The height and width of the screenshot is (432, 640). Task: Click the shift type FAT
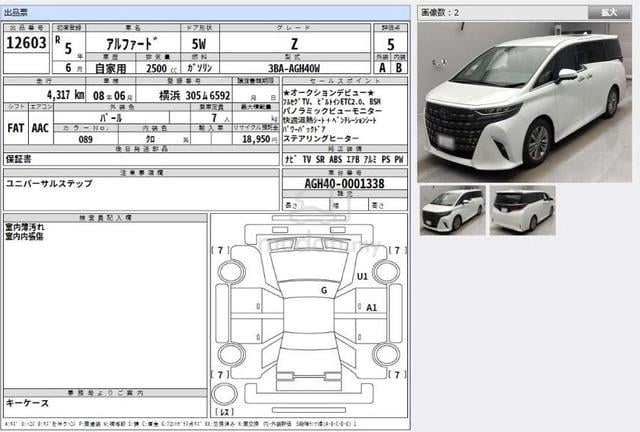click(x=16, y=128)
